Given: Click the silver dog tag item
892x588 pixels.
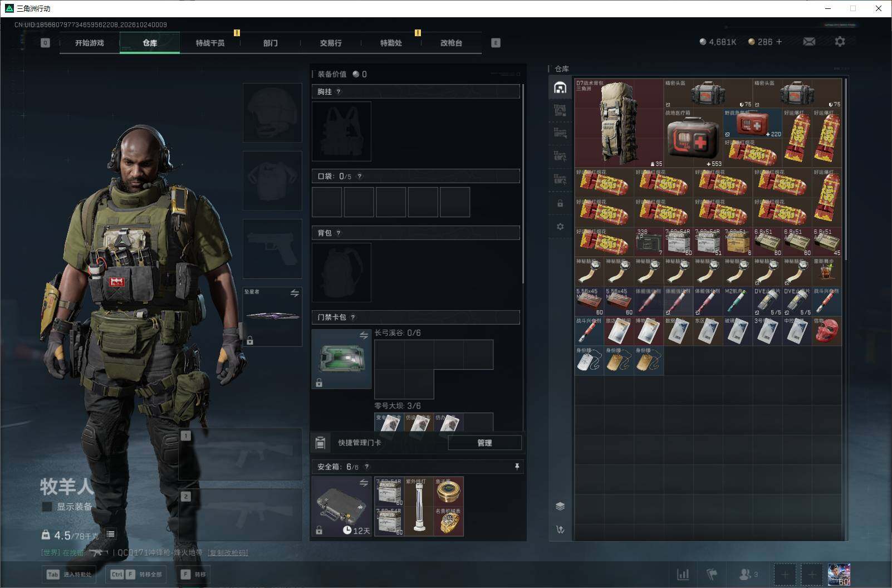Looking at the screenshot, I should (x=589, y=361).
